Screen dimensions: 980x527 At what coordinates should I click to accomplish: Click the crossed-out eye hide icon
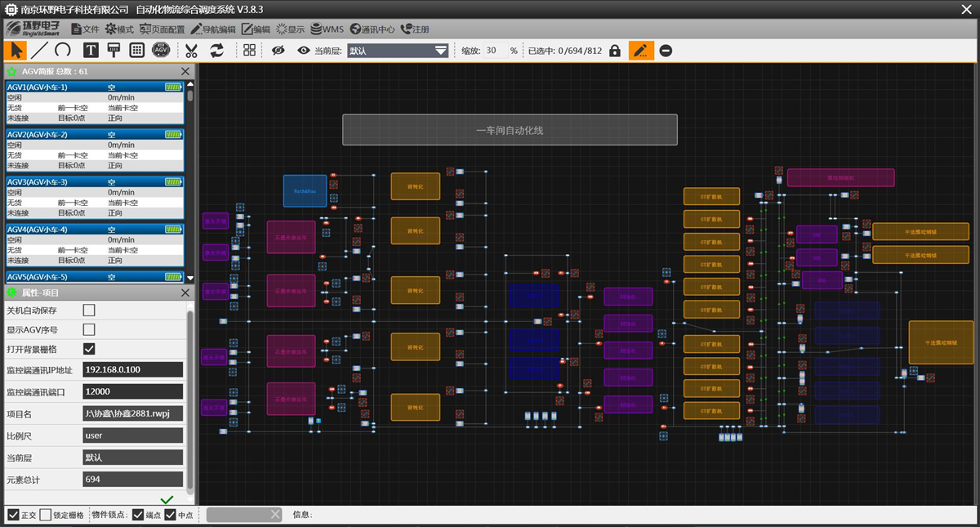[x=278, y=51]
